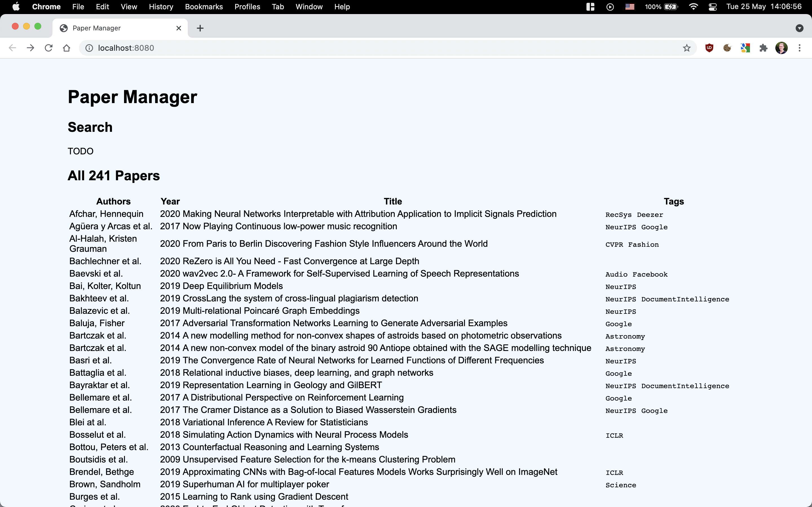Open the History menu
Viewport: 812px width, 507px height.
[x=161, y=7]
